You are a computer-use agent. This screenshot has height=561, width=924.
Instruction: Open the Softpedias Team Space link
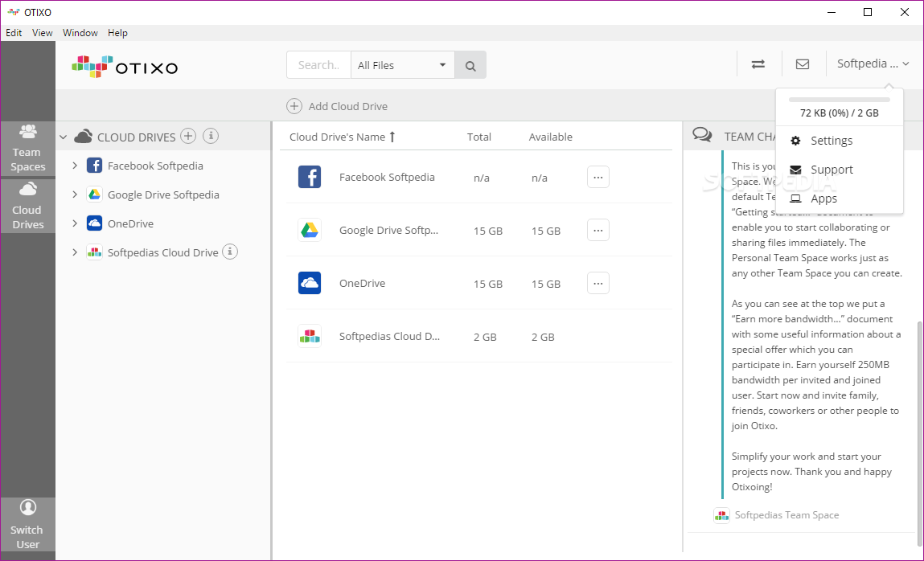pos(786,515)
